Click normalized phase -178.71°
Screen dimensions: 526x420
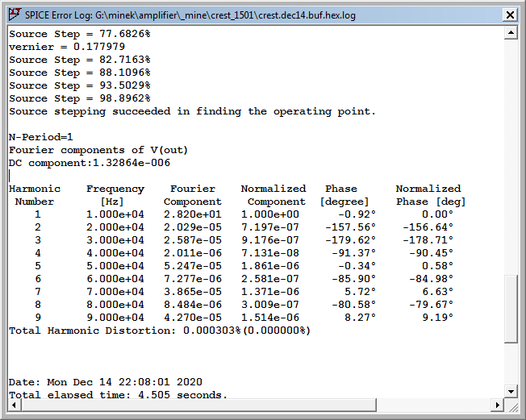(x=428, y=240)
